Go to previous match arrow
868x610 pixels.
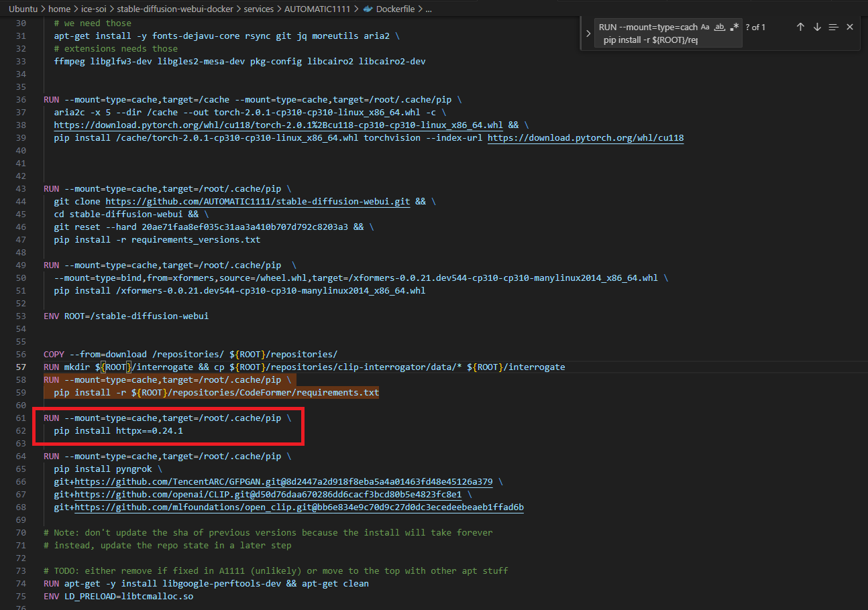(800, 27)
